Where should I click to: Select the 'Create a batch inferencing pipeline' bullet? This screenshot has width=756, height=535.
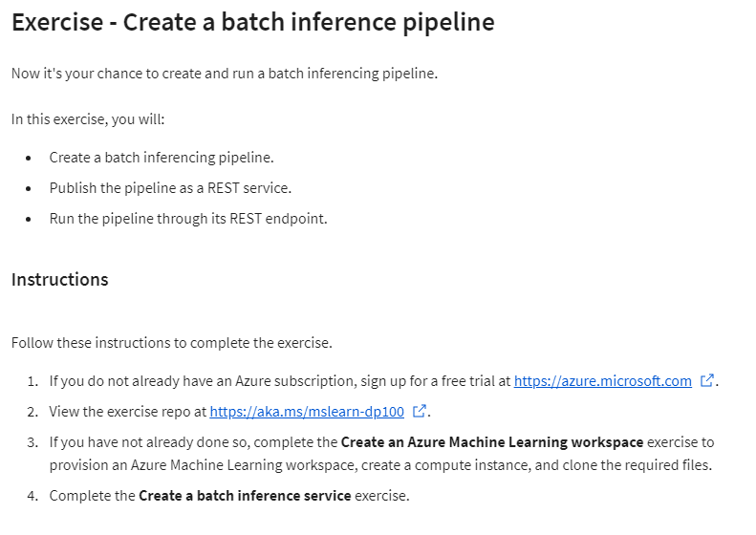click(162, 158)
